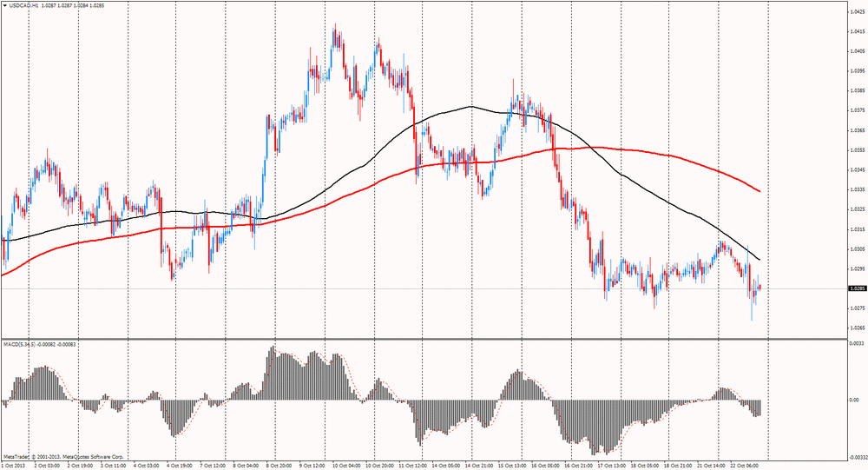Click the 1.0305 price axis label
This screenshot has height=470, width=868.
click(858, 248)
